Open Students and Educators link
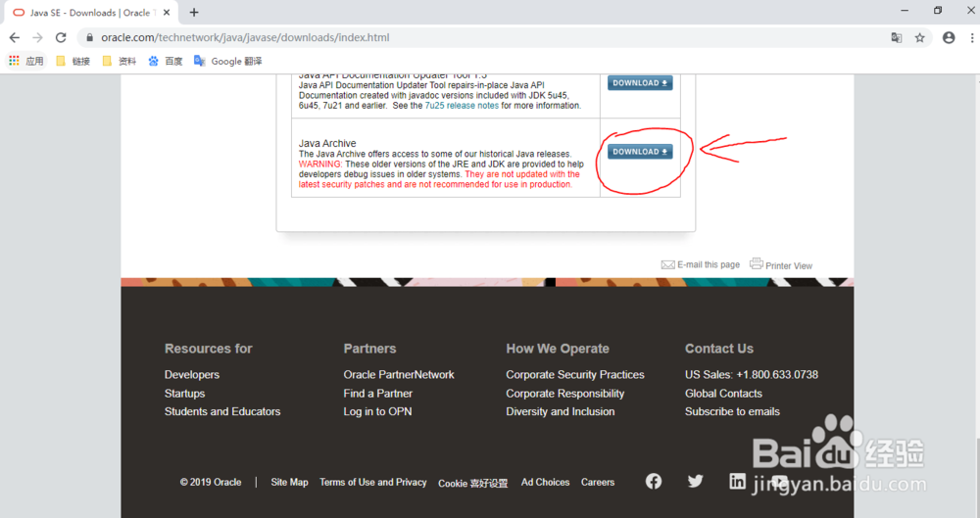Image resolution: width=980 pixels, height=518 pixels. point(222,411)
